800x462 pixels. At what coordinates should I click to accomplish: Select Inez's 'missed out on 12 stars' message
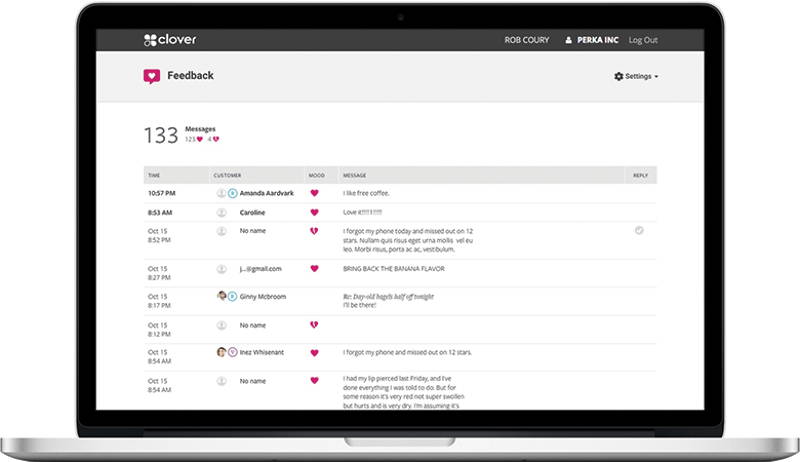click(x=408, y=352)
